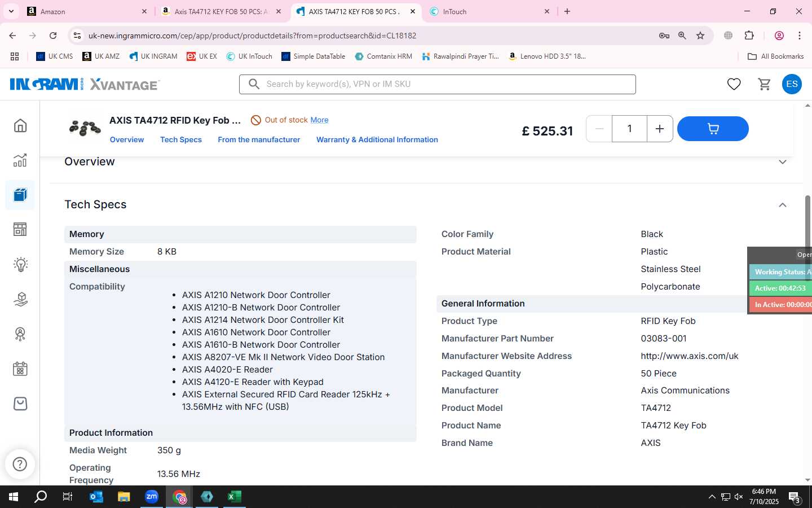Open the Windows Start menu
Screen dimensions: 812x508
click(x=14, y=497)
